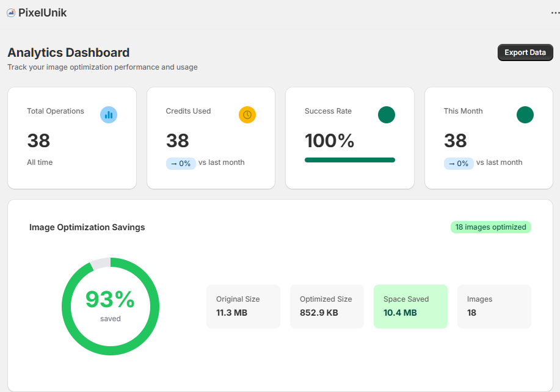Click the Success Rate label
560x392 pixels.
click(328, 111)
